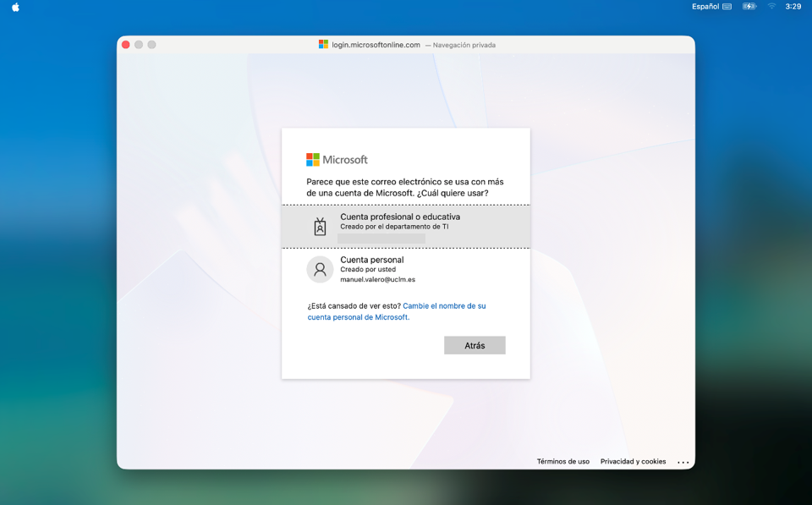
Task: Click the login.microsoftonline.com address text
Action: pyautogui.click(x=376, y=45)
